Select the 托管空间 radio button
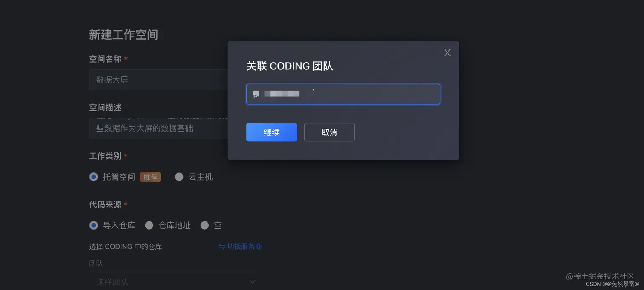644x290 pixels. 93,177
